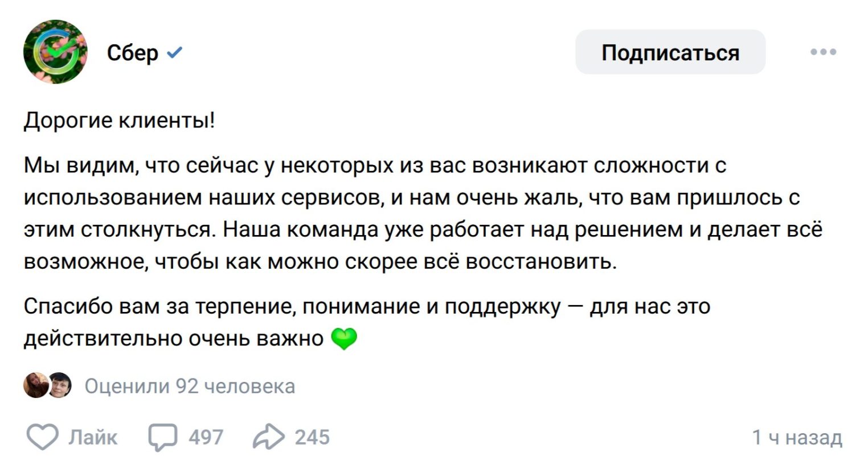Expand post options with the ellipsis control

pyautogui.click(x=822, y=52)
